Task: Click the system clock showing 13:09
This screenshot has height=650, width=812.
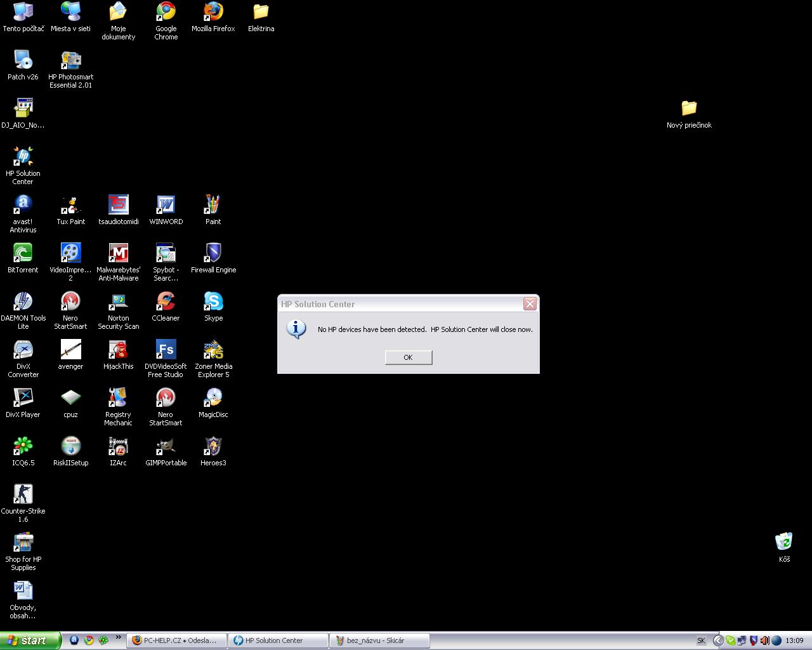Action: pyautogui.click(x=794, y=640)
